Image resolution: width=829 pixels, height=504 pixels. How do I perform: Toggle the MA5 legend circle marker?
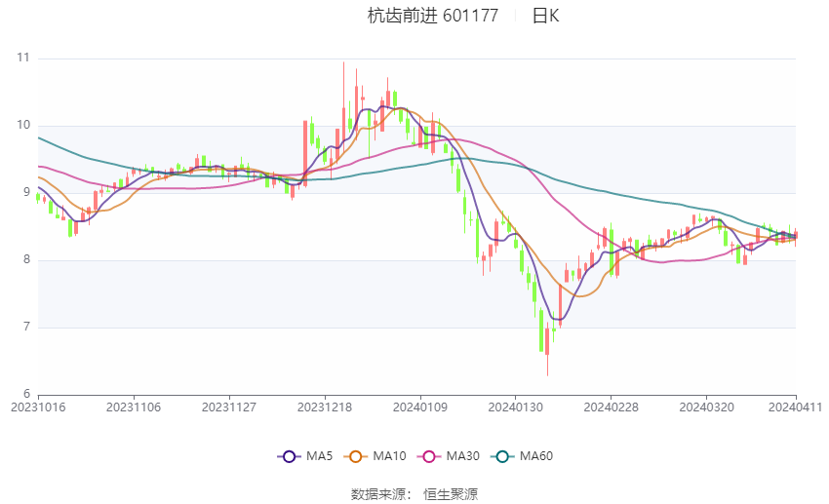tap(288, 456)
